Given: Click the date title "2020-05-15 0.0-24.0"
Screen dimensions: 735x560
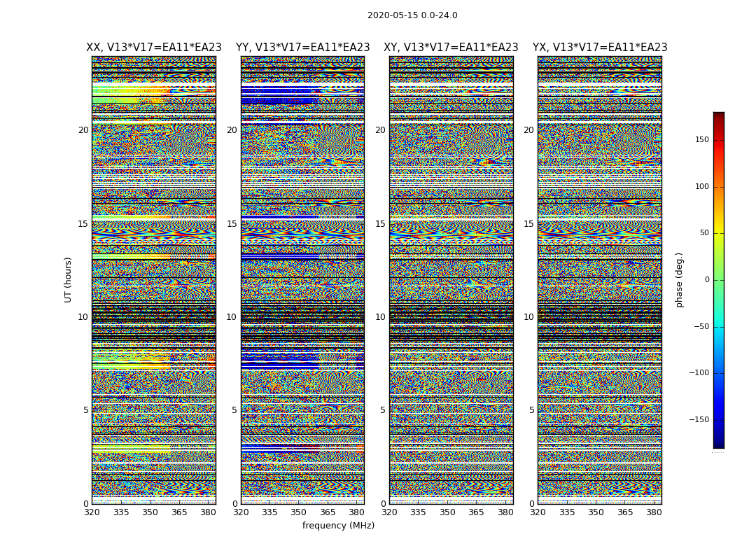Looking at the screenshot, I should pyautogui.click(x=412, y=15).
